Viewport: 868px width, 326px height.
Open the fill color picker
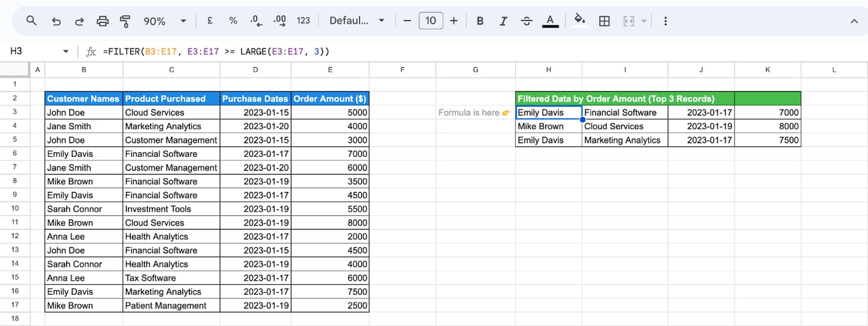coord(580,21)
